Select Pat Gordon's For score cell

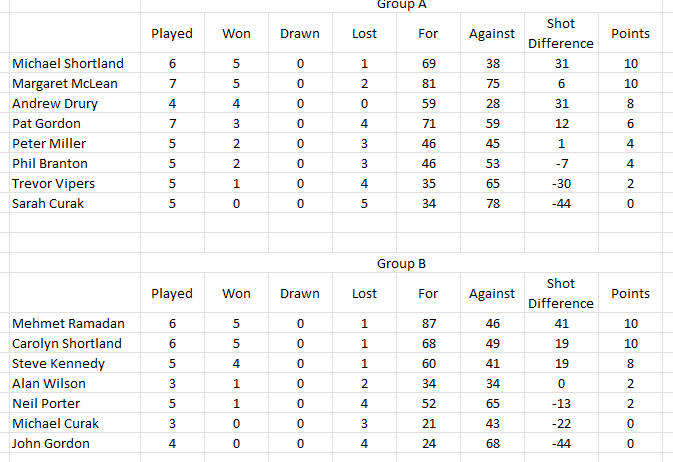[x=428, y=123]
